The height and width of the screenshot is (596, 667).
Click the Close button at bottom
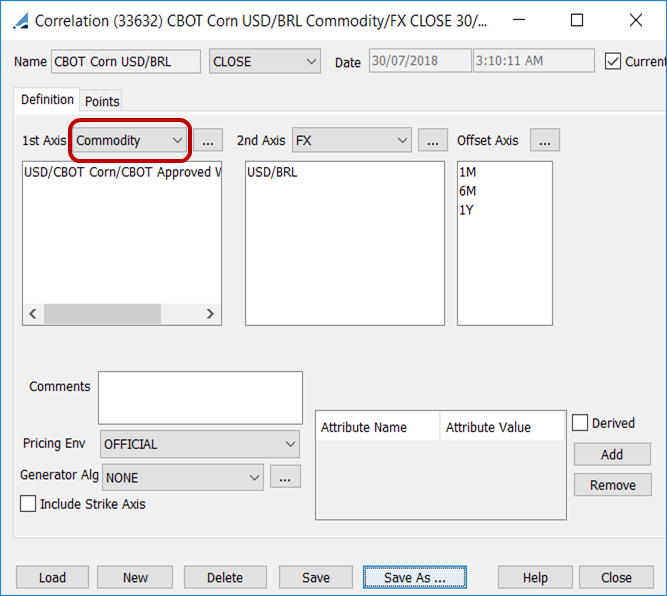pyautogui.click(x=616, y=577)
